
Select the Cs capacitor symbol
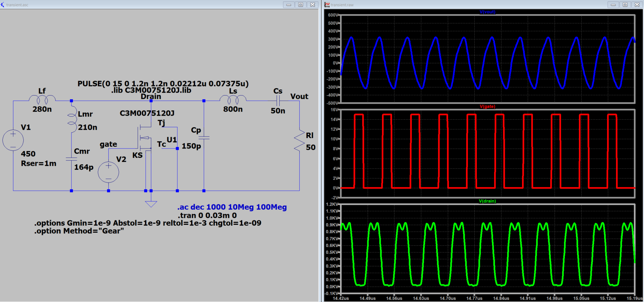(x=278, y=101)
